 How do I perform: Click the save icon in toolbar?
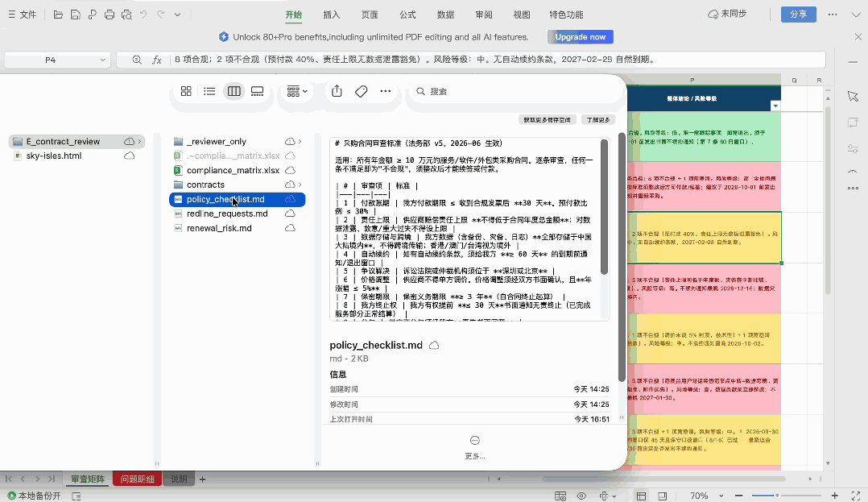(76, 15)
